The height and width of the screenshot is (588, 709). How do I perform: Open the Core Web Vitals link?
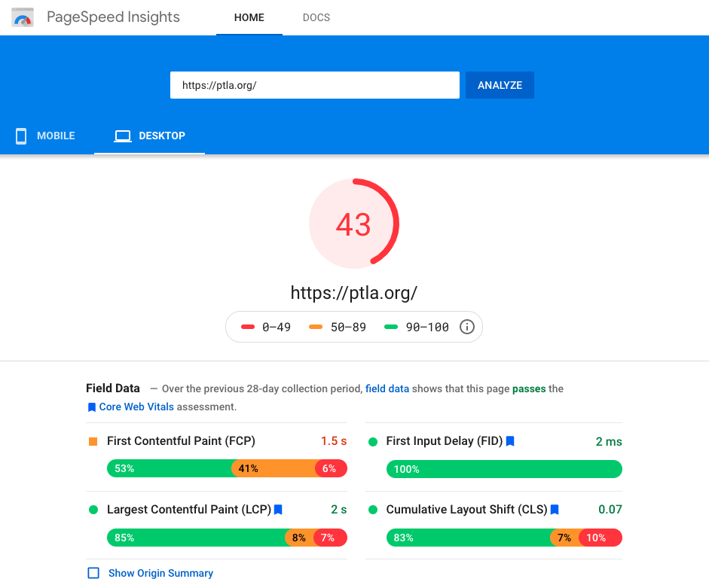pos(136,407)
